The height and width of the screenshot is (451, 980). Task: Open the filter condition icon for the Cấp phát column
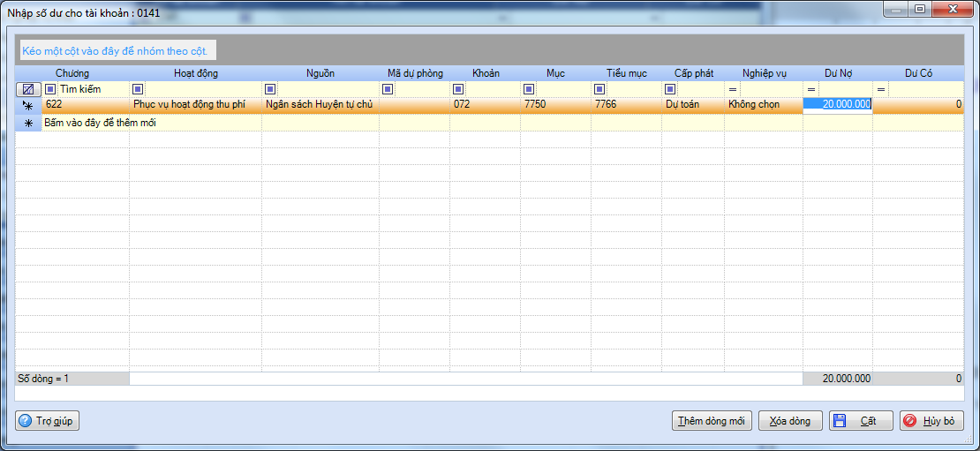(x=670, y=89)
